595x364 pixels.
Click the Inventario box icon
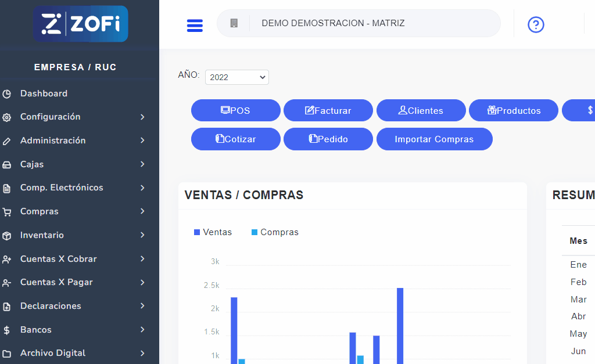point(7,236)
